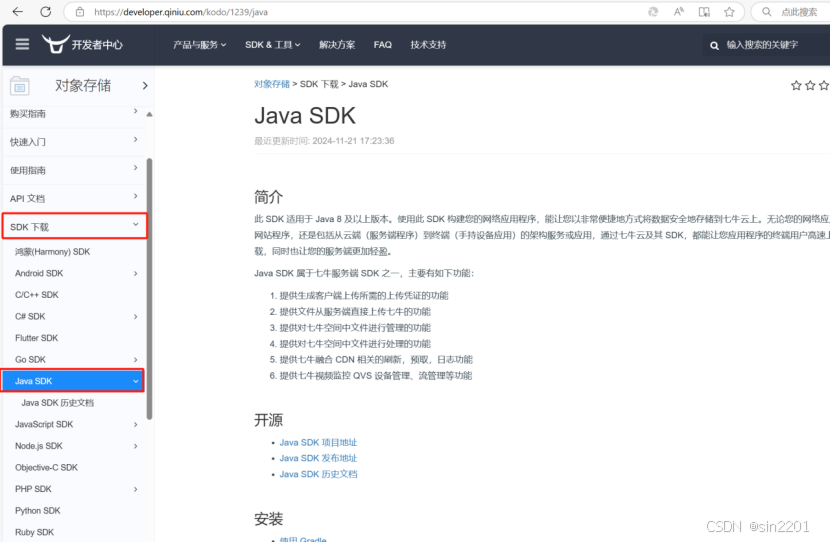Expand the Node.js SDK submenu arrow
Viewport: 831px width, 542px height.
[x=136, y=446]
